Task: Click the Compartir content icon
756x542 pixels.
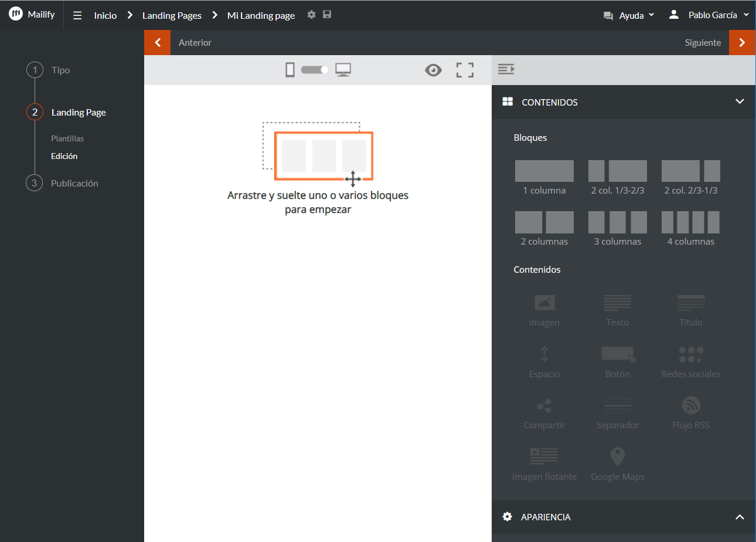Action: [544, 405]
